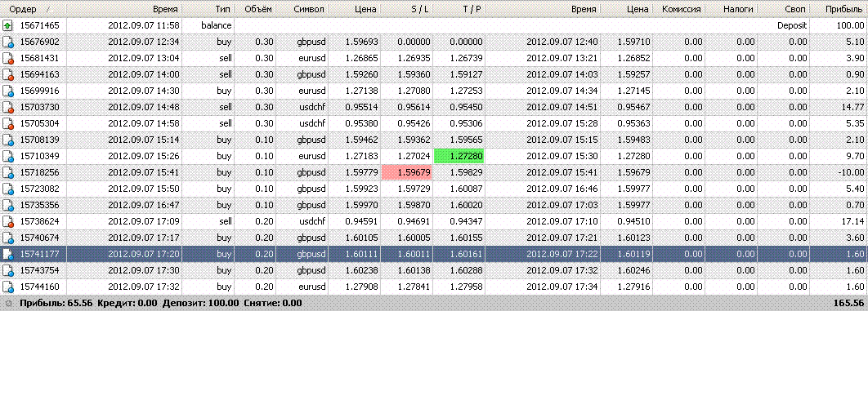This screenshot has width=868, height=418.
Task: Click the buy order icon for 15723082
Action: click(7, 189)
